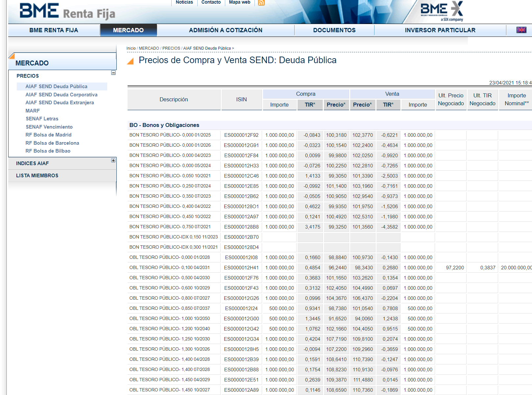The width and height of the screenshot is (532, 395).
Task: Open the MERCADO main menu tab
Action: [128, 30]
